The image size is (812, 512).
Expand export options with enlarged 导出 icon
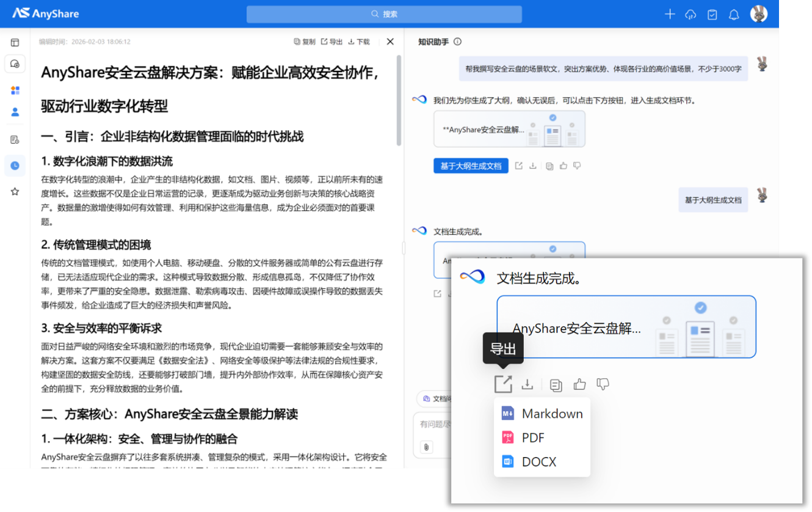[x=503, y=384]
